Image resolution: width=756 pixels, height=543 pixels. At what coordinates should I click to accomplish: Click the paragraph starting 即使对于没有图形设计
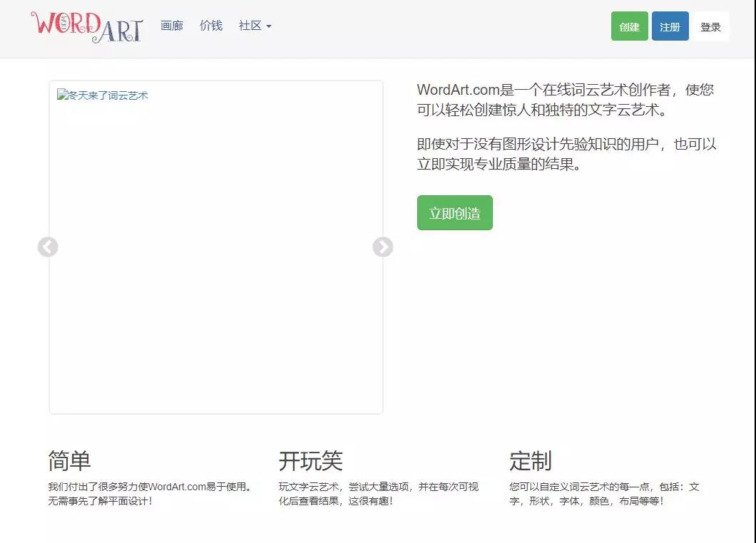point(567,154)
